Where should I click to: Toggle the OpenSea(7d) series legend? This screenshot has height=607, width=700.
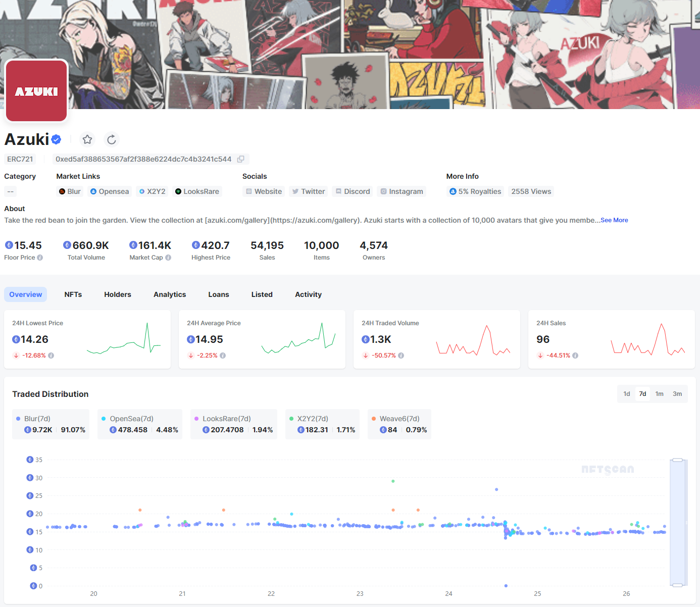pos(131,419)
